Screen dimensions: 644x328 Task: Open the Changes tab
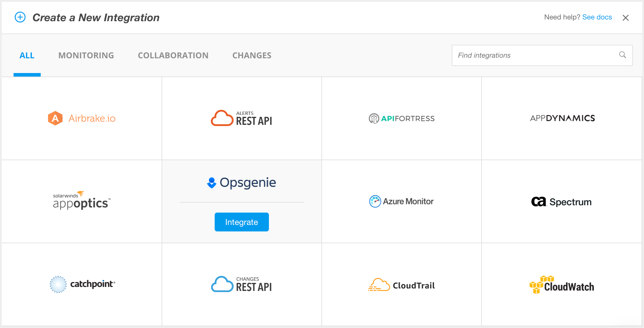tap(252, 55)
